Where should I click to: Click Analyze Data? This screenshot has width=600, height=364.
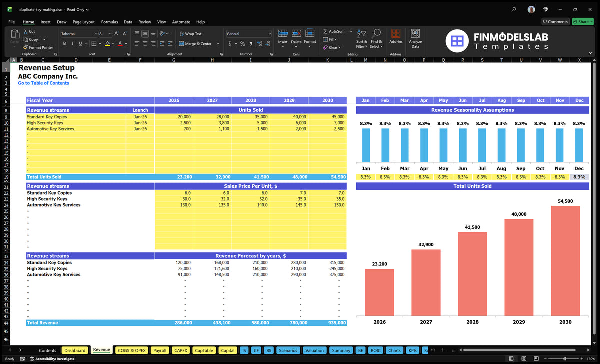pyautogui.click(x=415, y=37)
